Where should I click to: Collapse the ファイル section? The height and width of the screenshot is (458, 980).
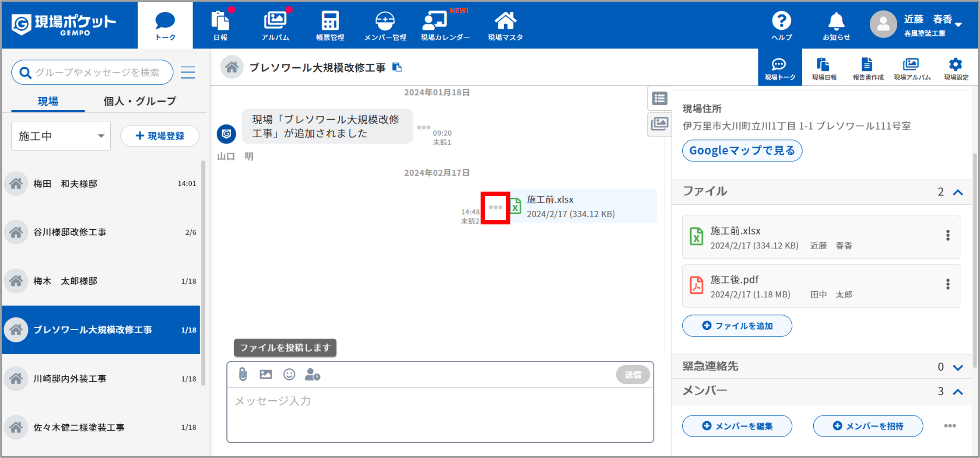(x=958, y=192)
